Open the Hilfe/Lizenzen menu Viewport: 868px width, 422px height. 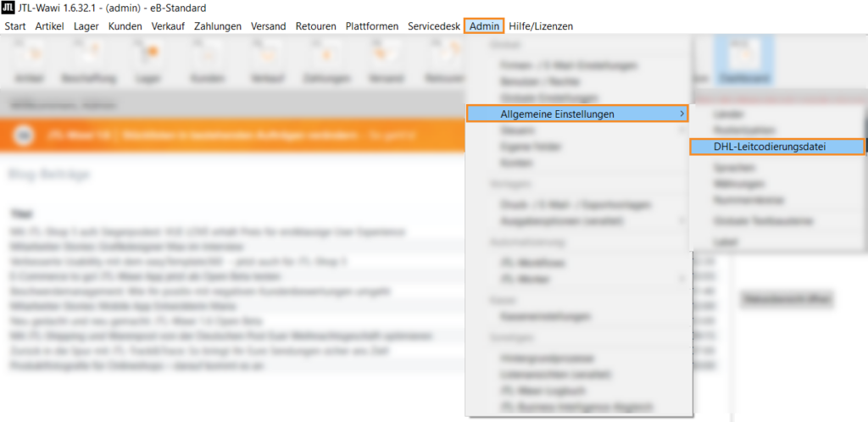point(542,26)
